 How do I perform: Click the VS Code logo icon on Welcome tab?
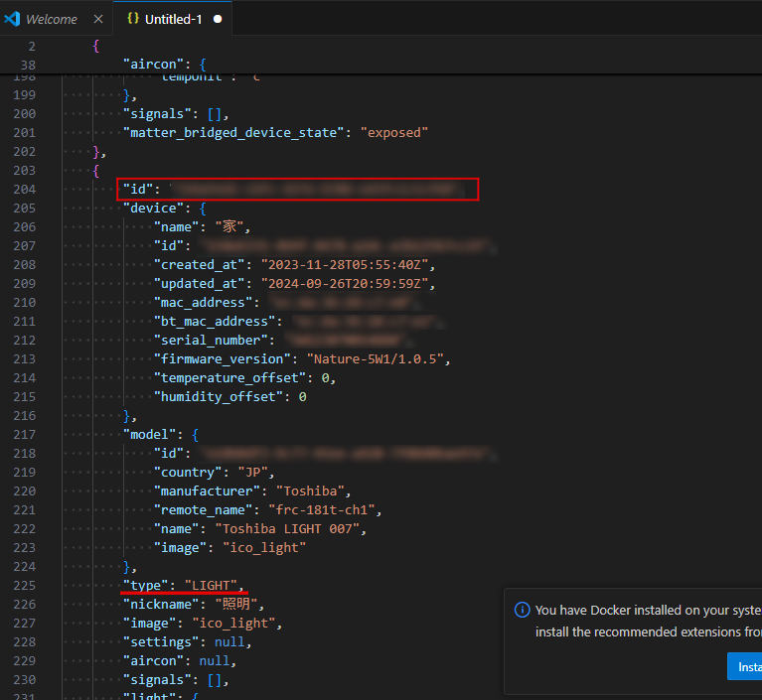(12, 19)
